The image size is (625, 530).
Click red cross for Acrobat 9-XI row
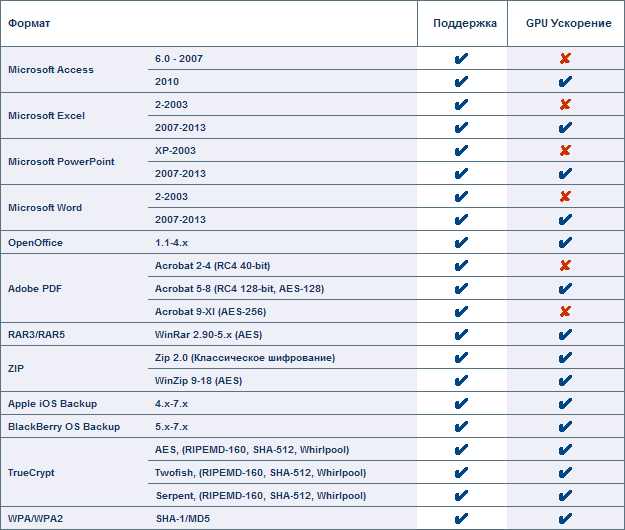click(x=565, y=312)
